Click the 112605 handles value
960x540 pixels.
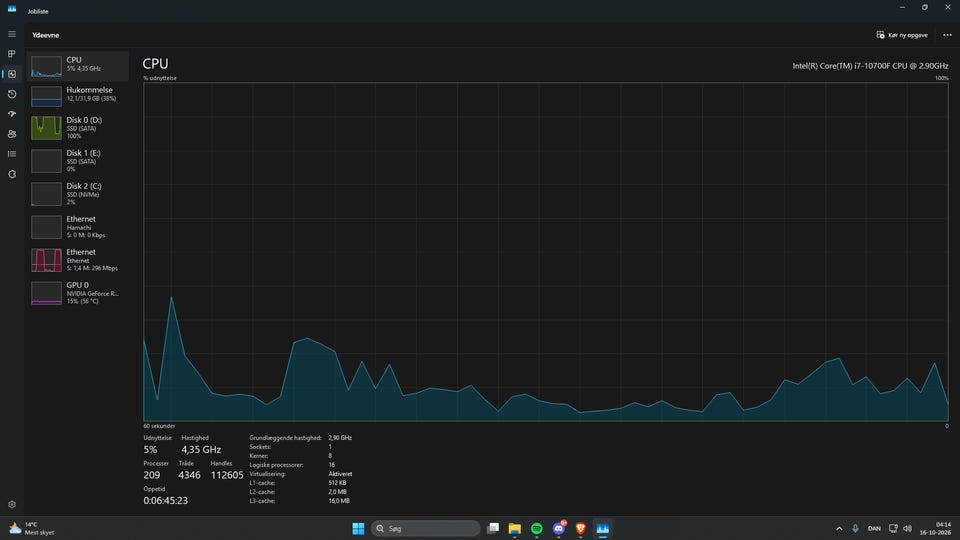pyautogui.click(x=227, y=475)
